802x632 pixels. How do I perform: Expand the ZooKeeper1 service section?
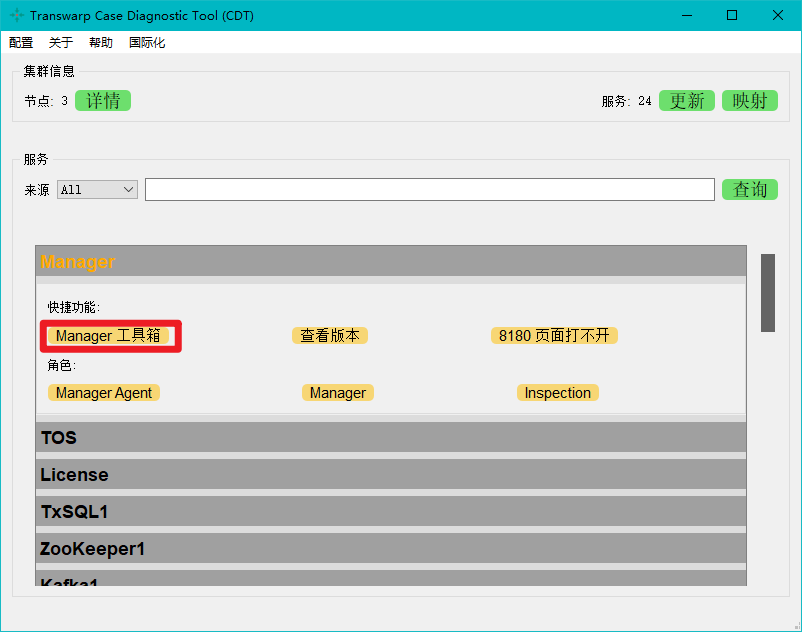pyautogui.click(x=391, y=549)
